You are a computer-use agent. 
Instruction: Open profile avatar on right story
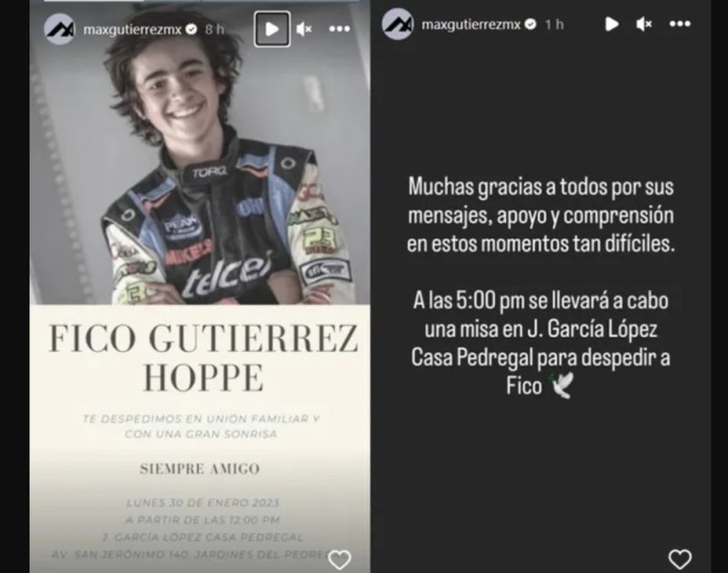pos(398,25)
